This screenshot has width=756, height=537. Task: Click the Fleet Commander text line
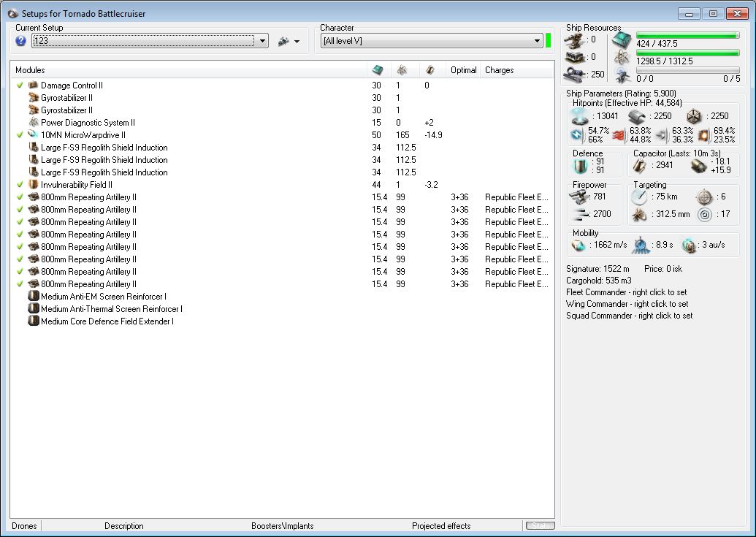coord(627,292)
